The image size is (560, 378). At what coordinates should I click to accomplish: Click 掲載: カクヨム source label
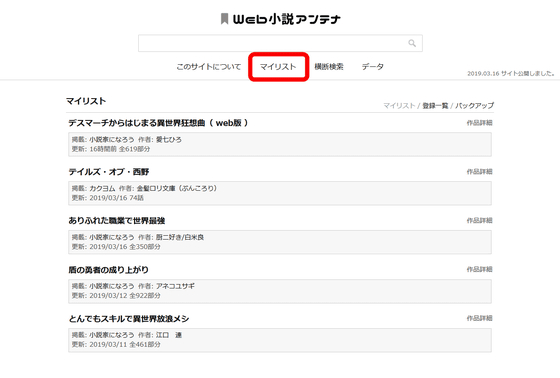(94, 188)
